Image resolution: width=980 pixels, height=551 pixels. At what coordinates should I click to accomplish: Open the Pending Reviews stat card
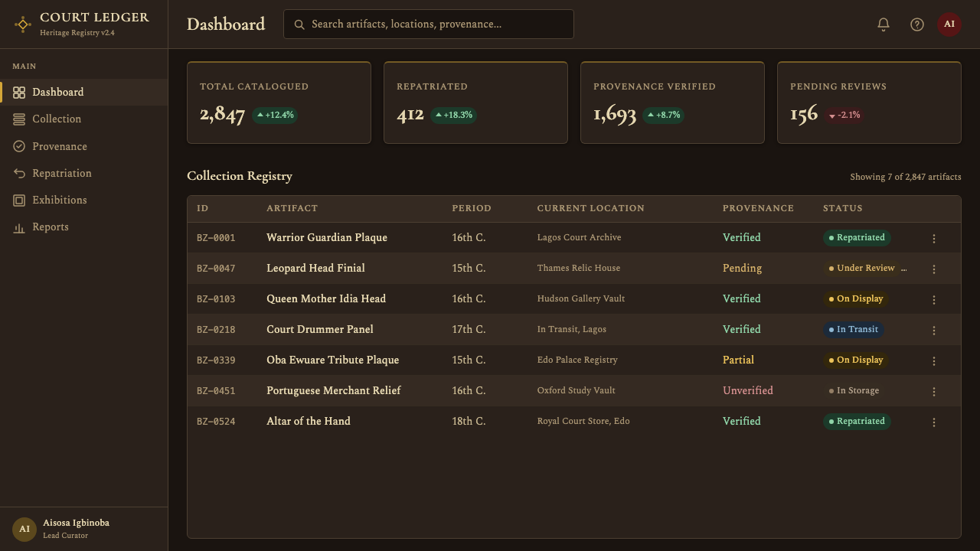[869, 103]
